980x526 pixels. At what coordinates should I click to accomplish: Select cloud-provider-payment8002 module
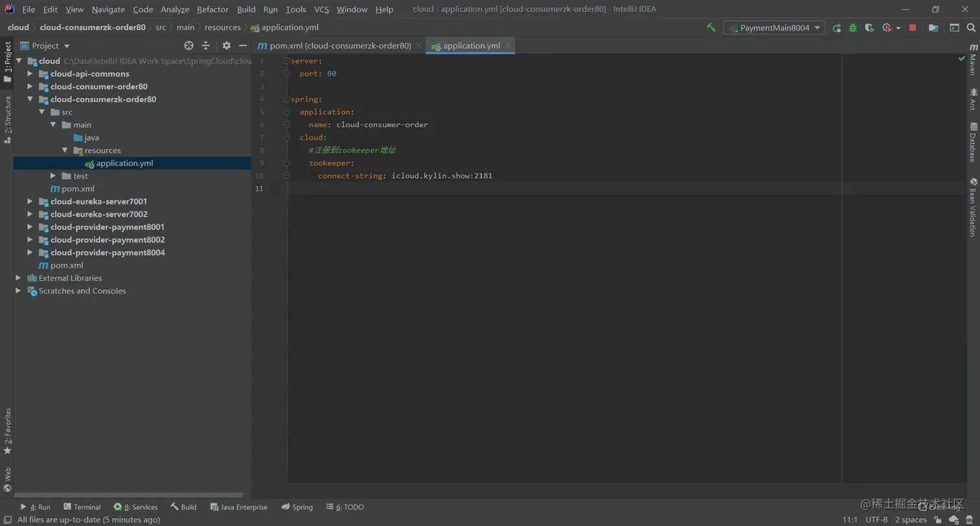108,240
